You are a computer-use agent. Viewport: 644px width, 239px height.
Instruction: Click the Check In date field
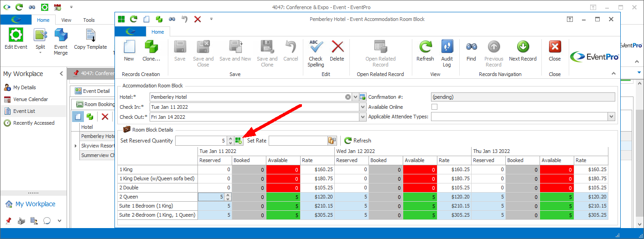pyautogui.click(x=254, y=107)
